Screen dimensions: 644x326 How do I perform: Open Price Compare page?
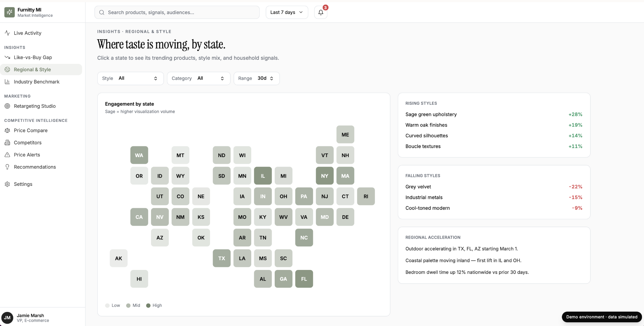[x=41, y=130]
